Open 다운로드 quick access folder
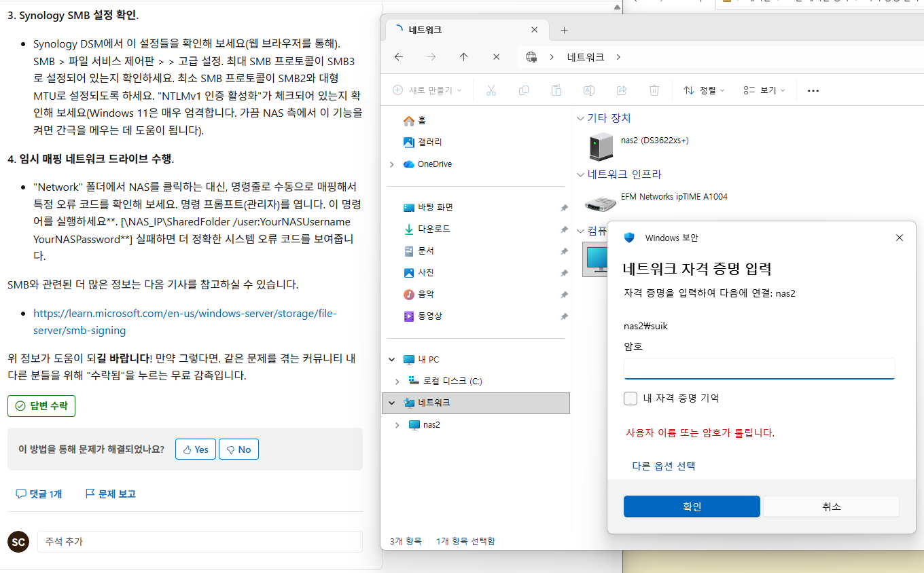This screenshot has height=573, width=924. coord(428,229)
